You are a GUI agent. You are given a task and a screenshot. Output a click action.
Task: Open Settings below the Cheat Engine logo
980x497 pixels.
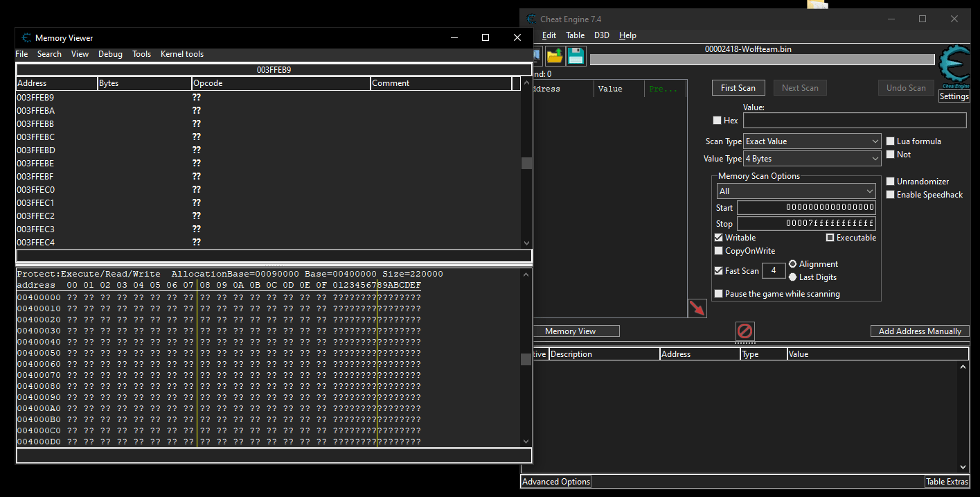(954, 96)
